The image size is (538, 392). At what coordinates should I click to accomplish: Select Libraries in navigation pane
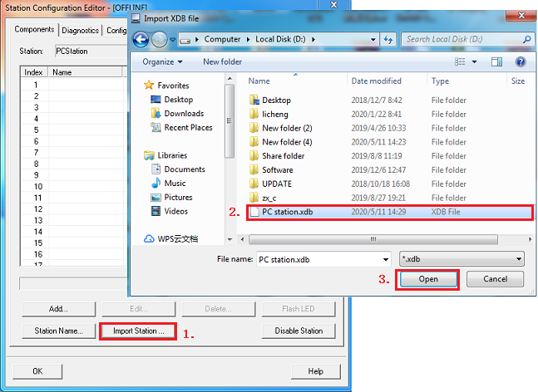(165, 155)
